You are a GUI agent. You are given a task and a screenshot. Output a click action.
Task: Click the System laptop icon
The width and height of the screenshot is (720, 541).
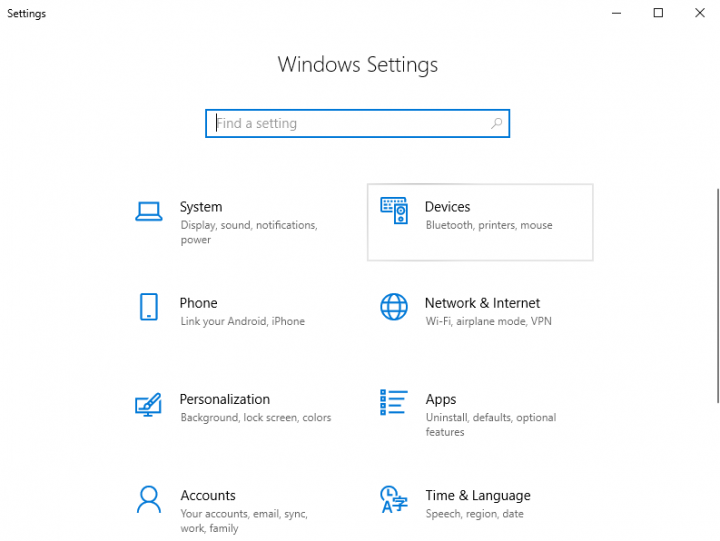pyautogui.click(x=148, y=211)
